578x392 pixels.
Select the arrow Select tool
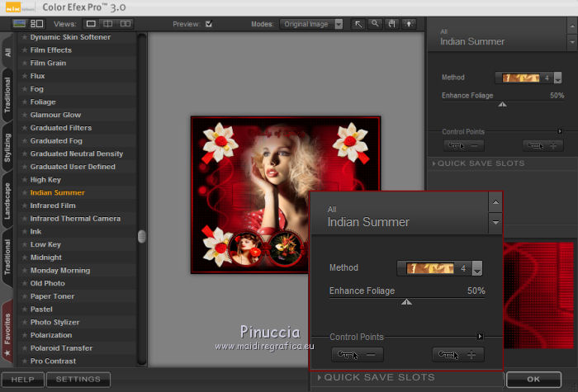point(359,24)
